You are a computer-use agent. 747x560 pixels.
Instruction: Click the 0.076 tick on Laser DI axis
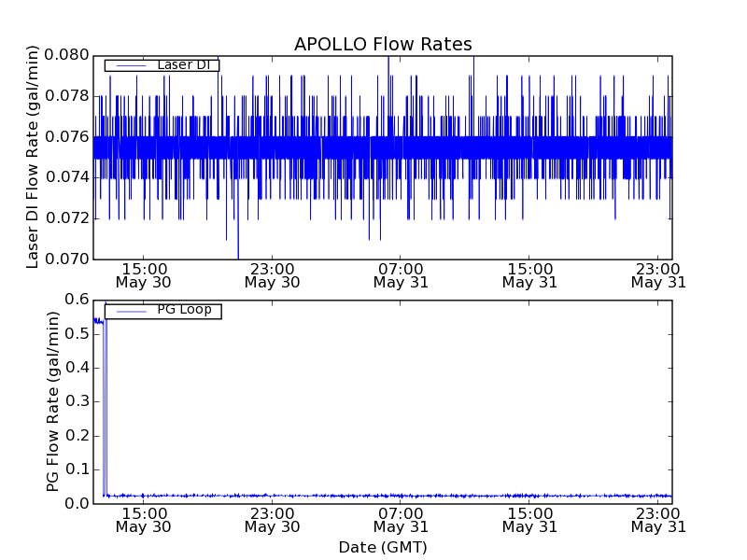pyautogui.click(x=65, y=136)
